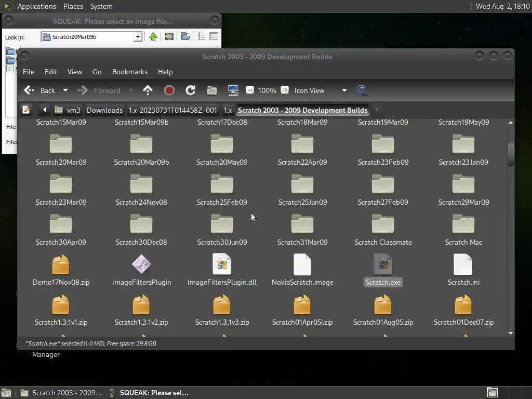532x399 pixels.
Task: Click desktop icon in SQUEAK dialog toolbar
Action: click(x=169, y=36)
